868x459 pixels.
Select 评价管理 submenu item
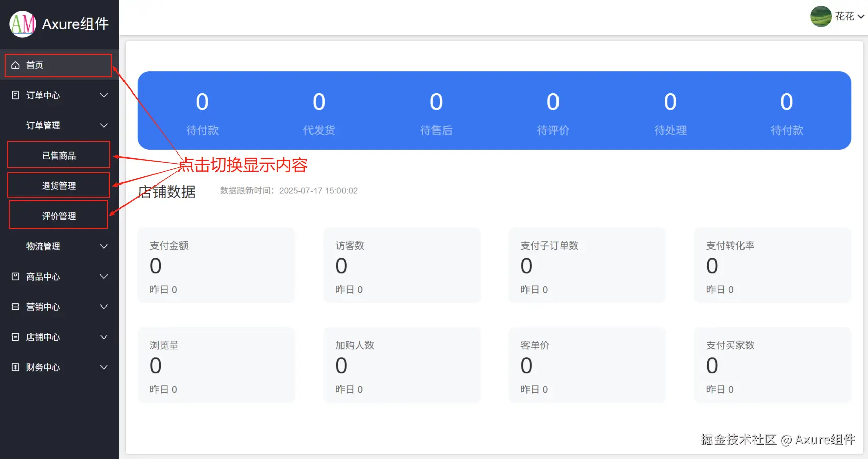[59, 216]
